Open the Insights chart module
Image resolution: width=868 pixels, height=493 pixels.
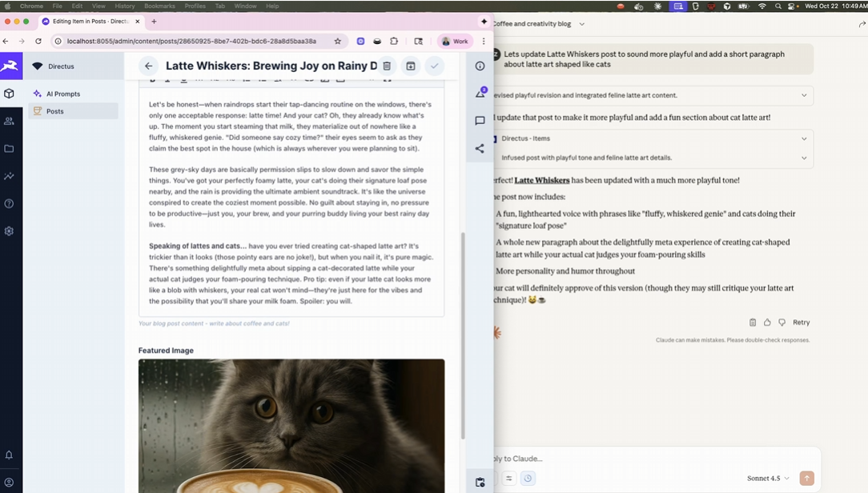pyautogui.click(x=9, y=176)
